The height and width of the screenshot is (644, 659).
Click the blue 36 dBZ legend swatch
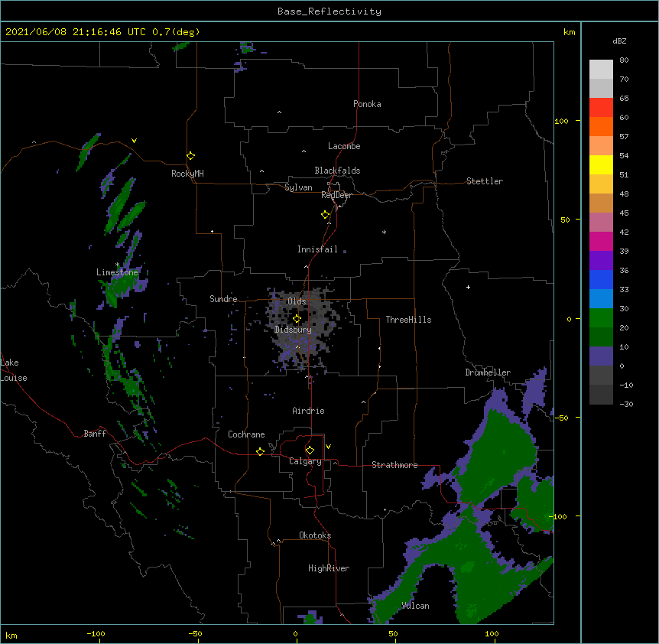(x=601, y=279)
